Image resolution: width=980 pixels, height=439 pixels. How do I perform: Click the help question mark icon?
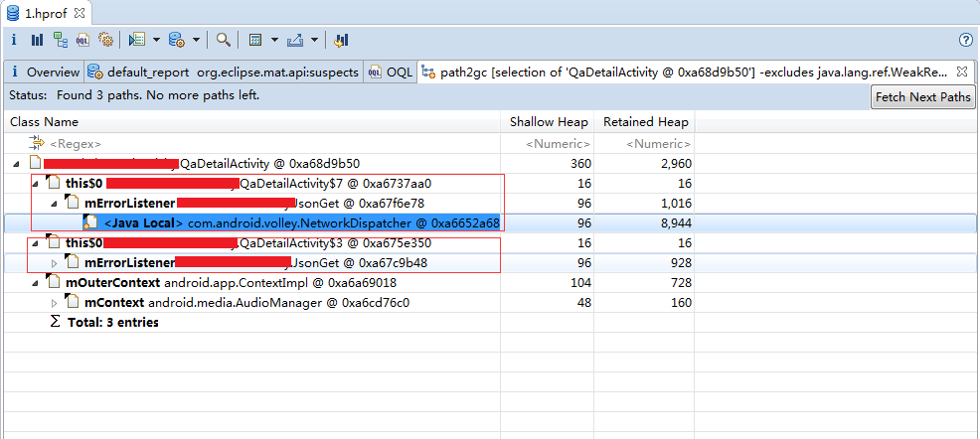tap(965, 40)
